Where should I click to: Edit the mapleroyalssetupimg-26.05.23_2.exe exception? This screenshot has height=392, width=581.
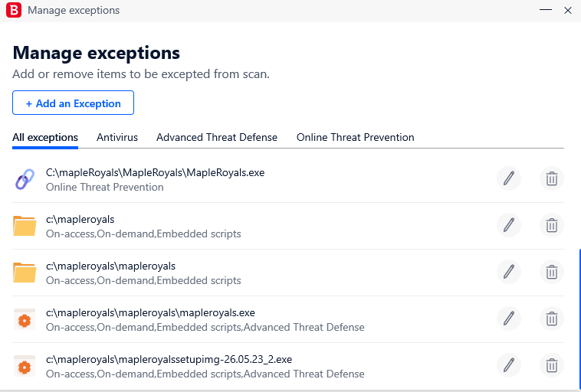coord(509,365)
